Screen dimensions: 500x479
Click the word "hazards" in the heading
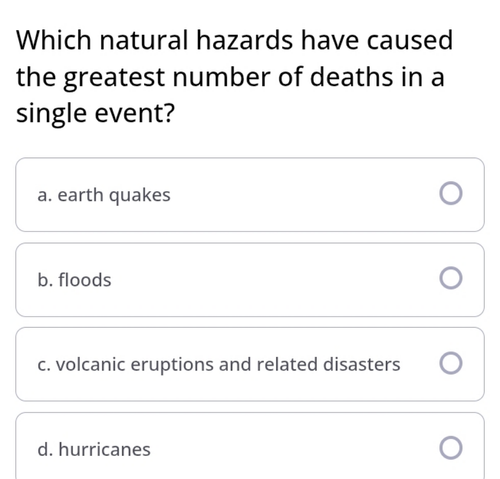point(244,40)
